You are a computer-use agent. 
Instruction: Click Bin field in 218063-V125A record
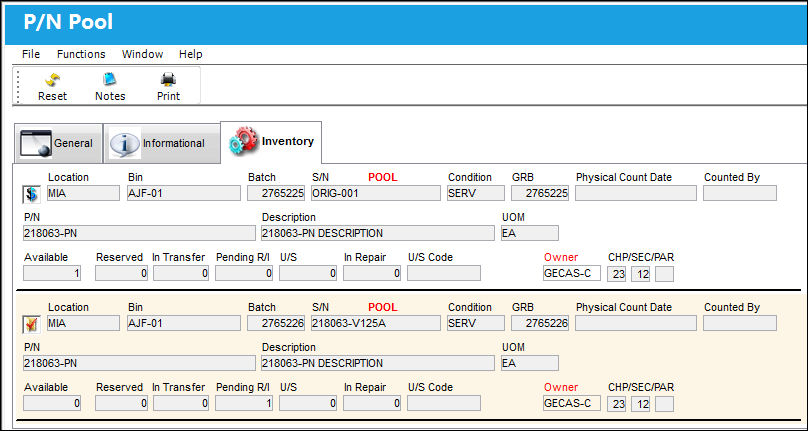click(184, 323)
